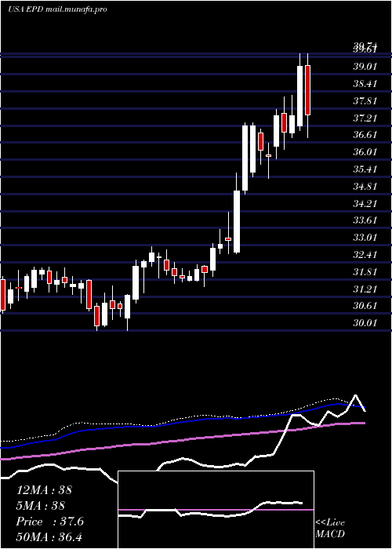Click inside the Live MACD inset panel
Viewport: 392px width, 549px height.
216,510
